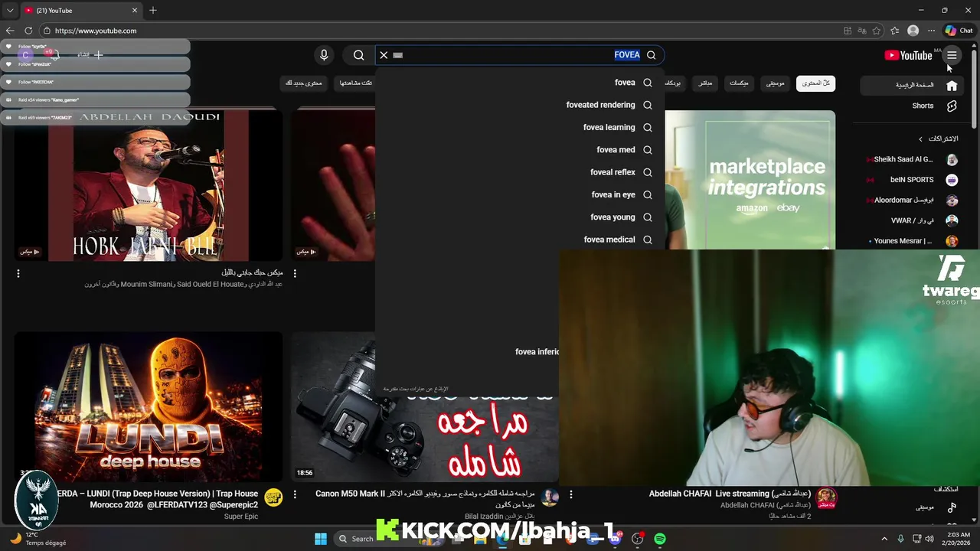Open the tab list dropdown arrow
The height and width of the screenshot is (551, 980).
pos(10,11)
